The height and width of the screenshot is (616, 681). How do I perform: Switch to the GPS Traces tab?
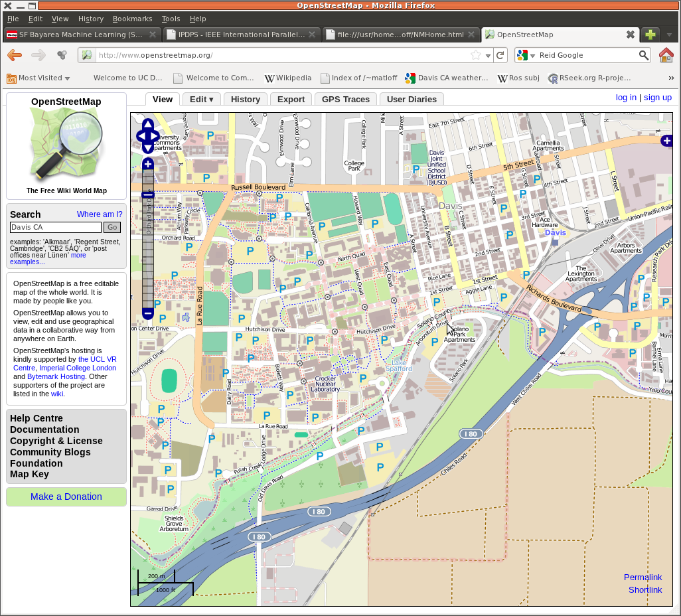[345, 100]
